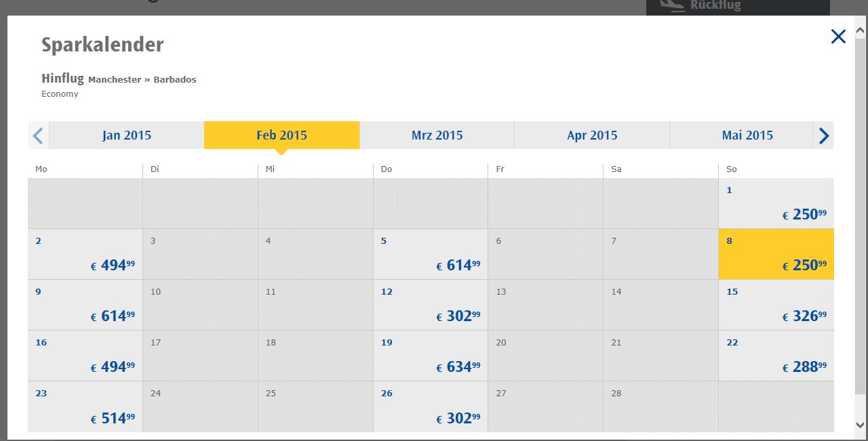Image resolution: width=868 pixels, height=441 pixels.
Task: Click the Economy class label
Action: click(60, 94)
